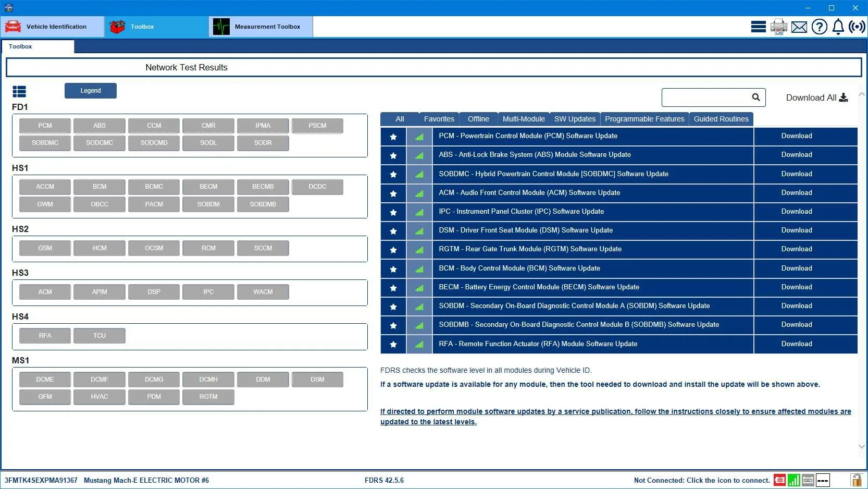
Task: Click the red car Vehicle Identification icon
Action: coord(13,27)
